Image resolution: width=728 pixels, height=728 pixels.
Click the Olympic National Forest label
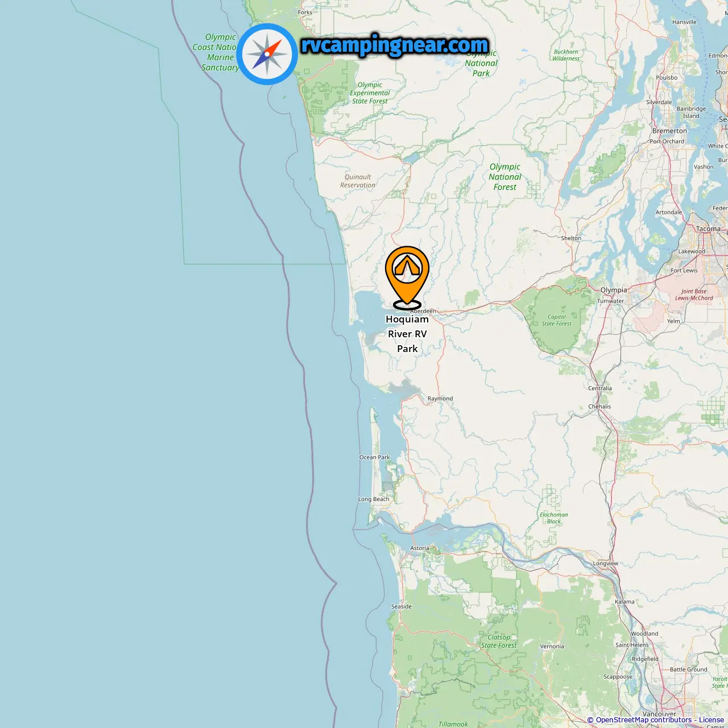pyautogui.click(x=505, y=177)
